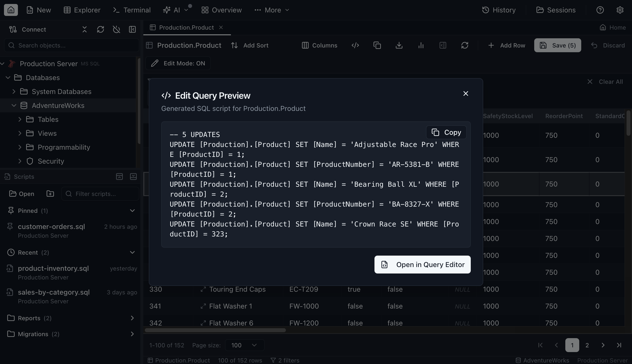Turn off Edit Mode
632x364 pixels.
(x=178, y=63)
